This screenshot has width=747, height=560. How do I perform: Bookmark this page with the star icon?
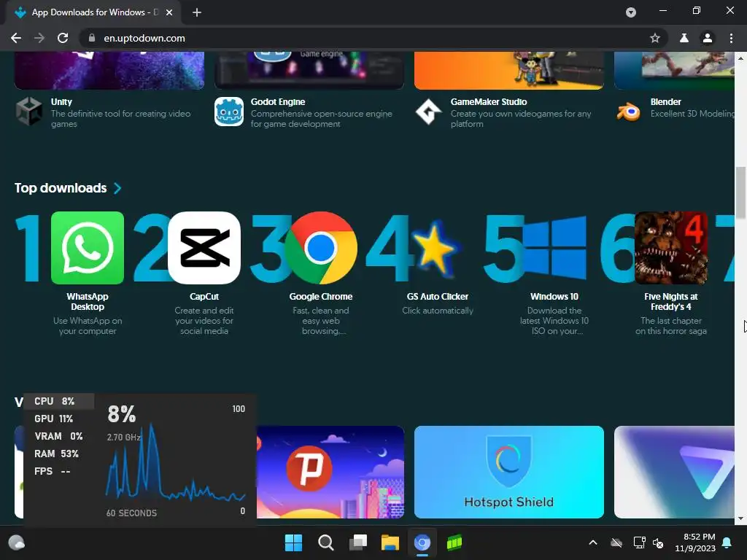click(654, 38)
